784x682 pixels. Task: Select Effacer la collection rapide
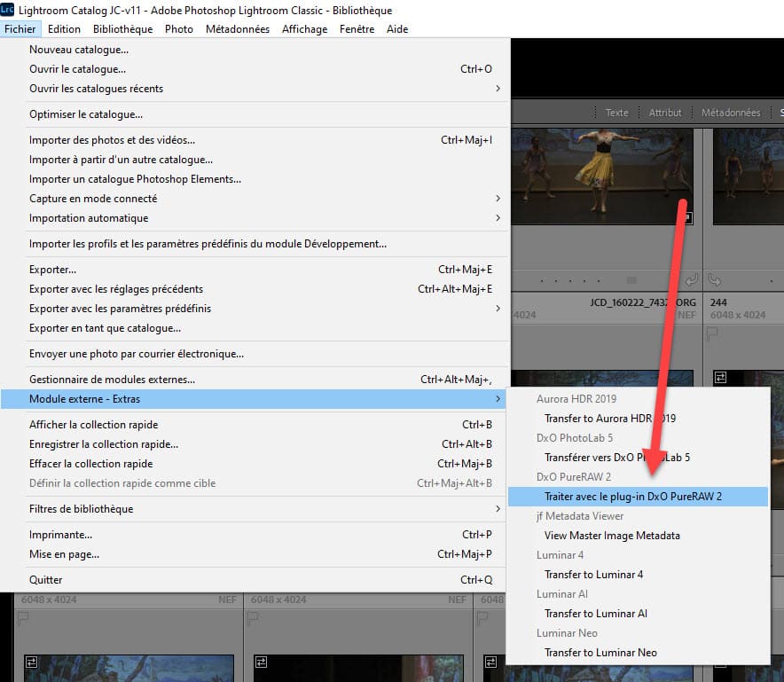point(255,464)
